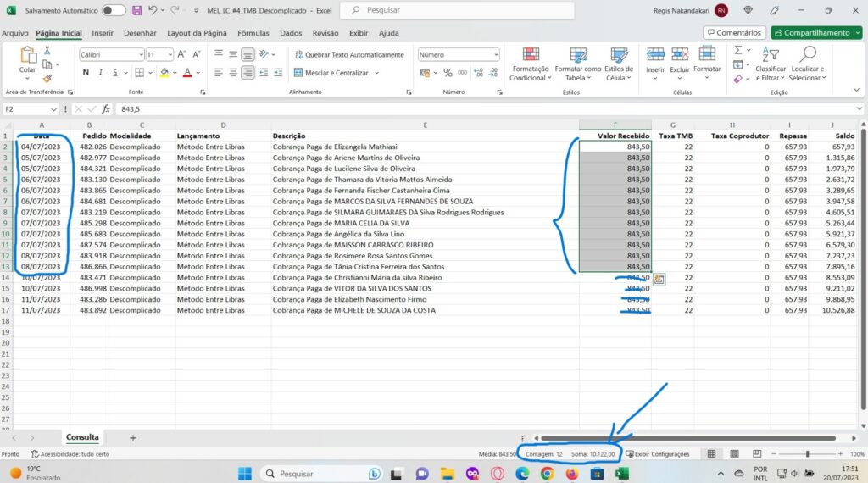868x483 pixels.
Task: Switch to the Exibir tab
Action: pyautogui.click(x=359, y=33)
